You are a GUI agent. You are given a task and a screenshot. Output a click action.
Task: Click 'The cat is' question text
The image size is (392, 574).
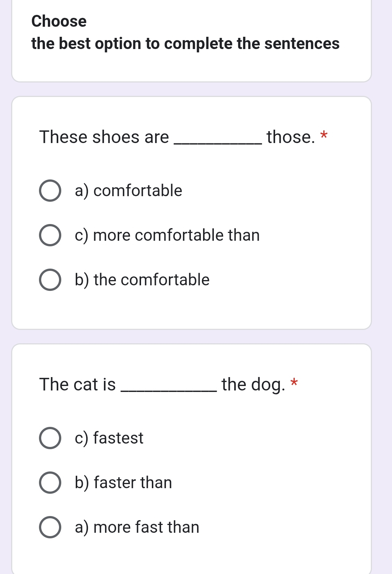[78, 385]
